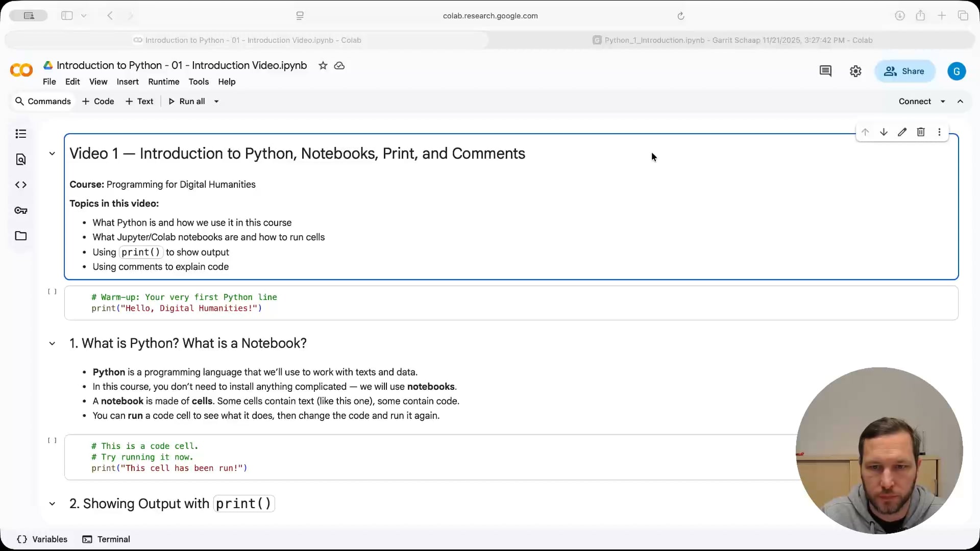
Task: Open the Tools menu
Action: 199,82
